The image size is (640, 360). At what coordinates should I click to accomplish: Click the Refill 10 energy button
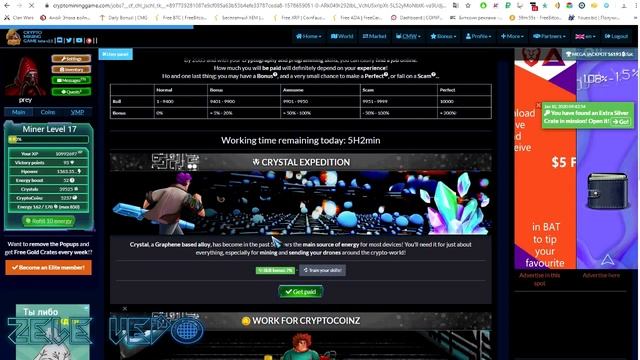click(x=49, y=221)
